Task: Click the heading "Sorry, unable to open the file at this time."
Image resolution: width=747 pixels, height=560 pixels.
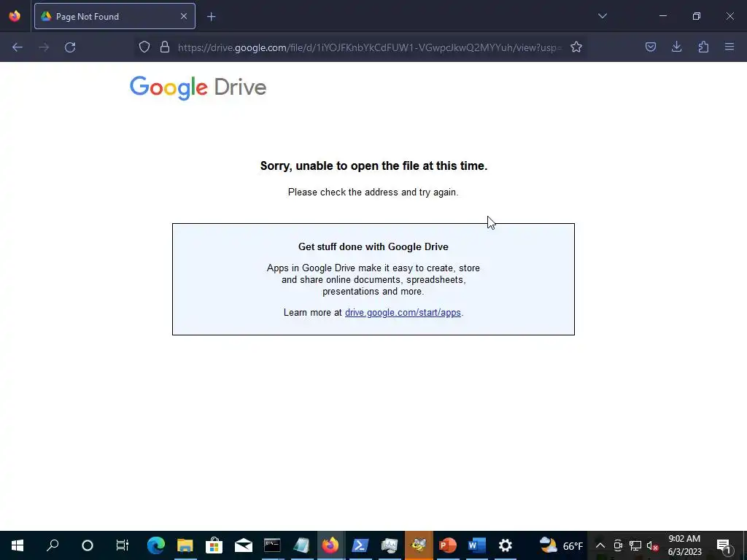Action: [374, 166]
